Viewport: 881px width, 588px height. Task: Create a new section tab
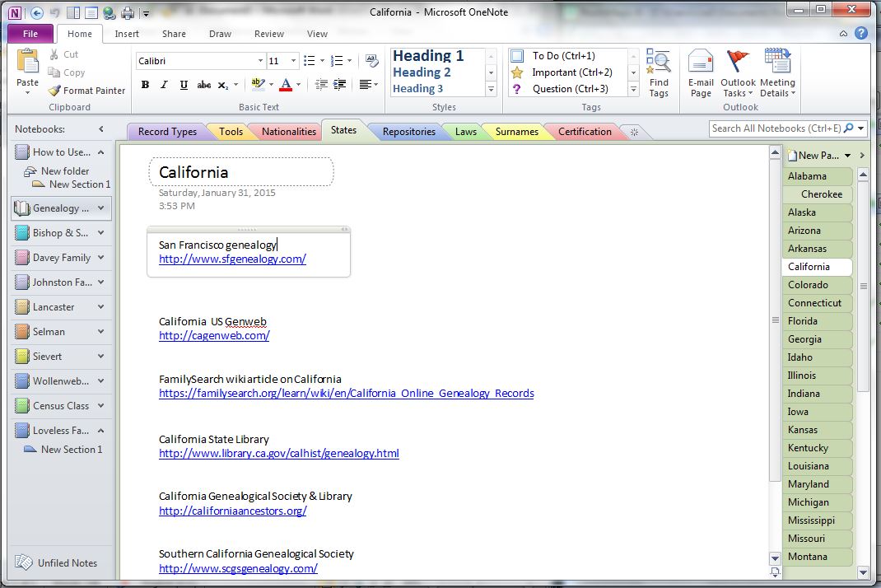[x=634, y=132]
